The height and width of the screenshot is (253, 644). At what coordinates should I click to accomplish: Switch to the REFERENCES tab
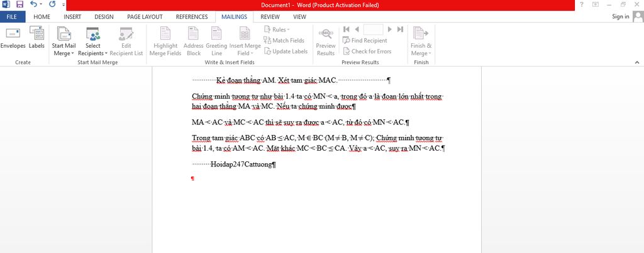pyautogui.click(x=192, y=17)
